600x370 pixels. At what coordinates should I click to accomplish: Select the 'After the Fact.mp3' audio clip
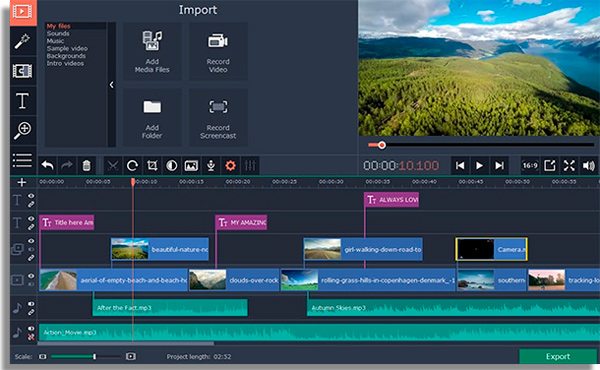[x=170, y=308]
